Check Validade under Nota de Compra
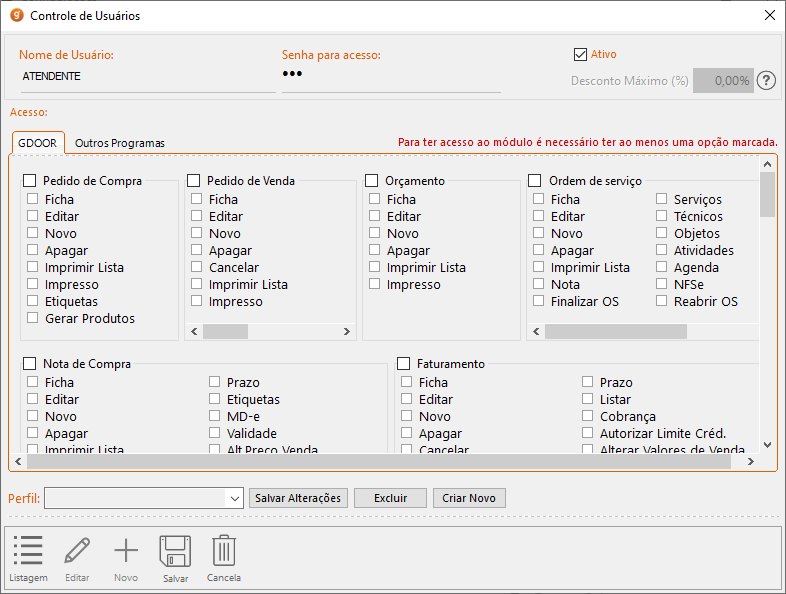Image resolution: width=786 pixels, height=594 pixels. (x=215, y=433)
